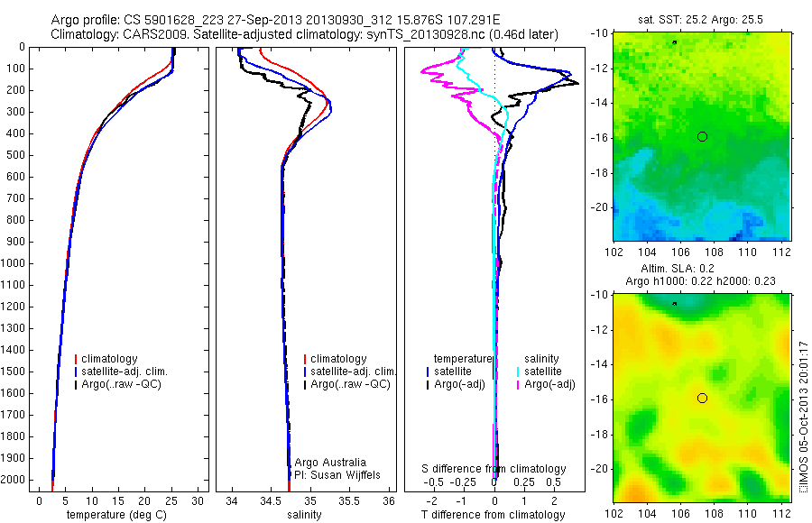
Task: Click 'Argo(..raw -QC)' in the temperature panel legend
Action: tap(121, 384)
